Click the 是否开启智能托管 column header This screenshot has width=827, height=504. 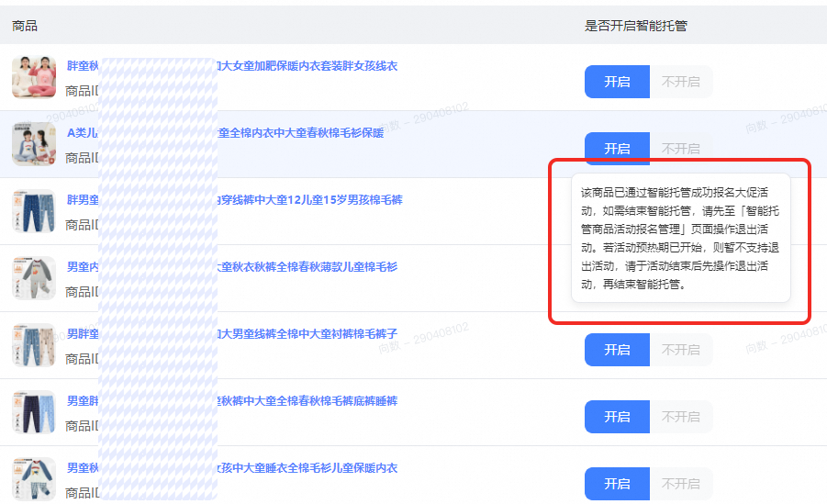(x=635, y=26)
